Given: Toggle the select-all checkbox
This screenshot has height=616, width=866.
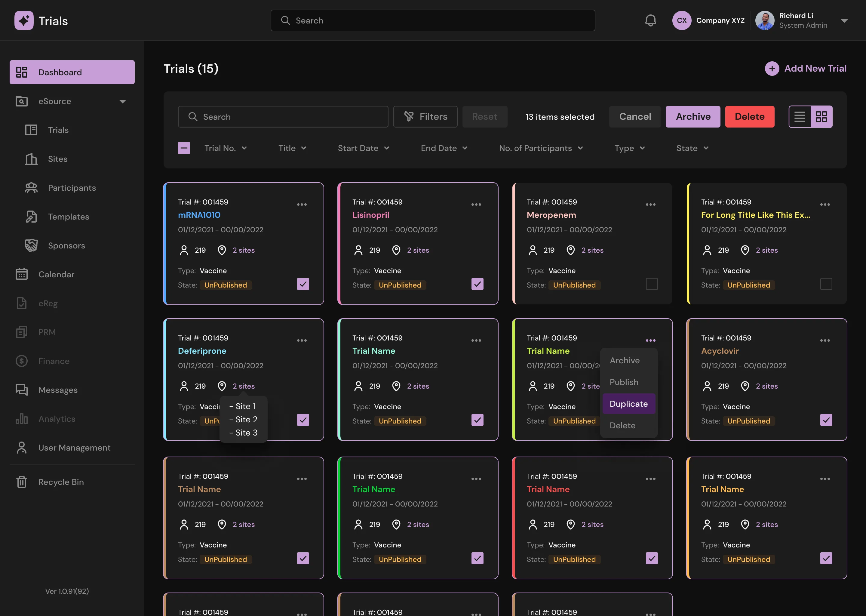Looking at the screenshot, I should [x=184, y=148].
